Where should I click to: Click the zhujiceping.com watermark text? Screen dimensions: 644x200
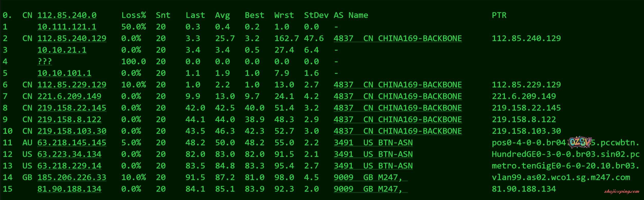621,192
